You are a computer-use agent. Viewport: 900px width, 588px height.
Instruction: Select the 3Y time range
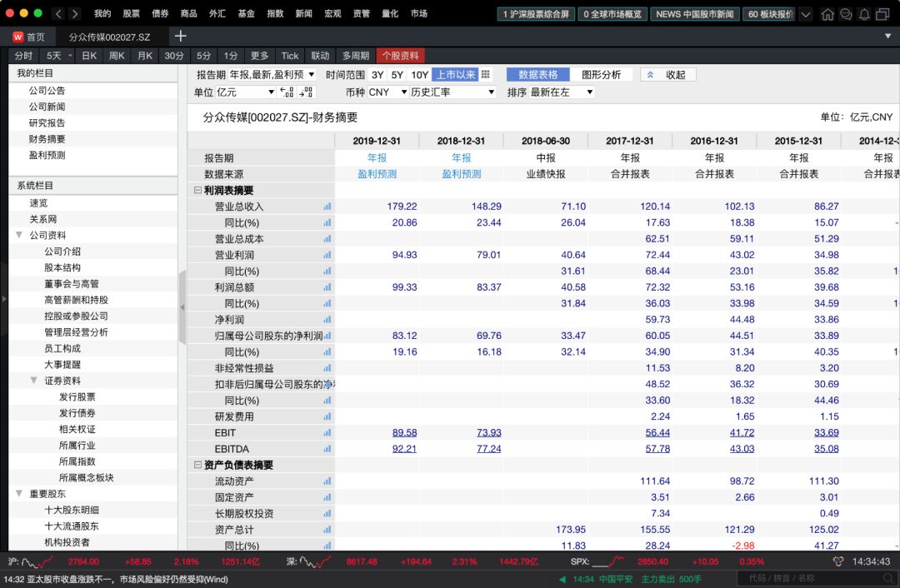tap(377, 74)
